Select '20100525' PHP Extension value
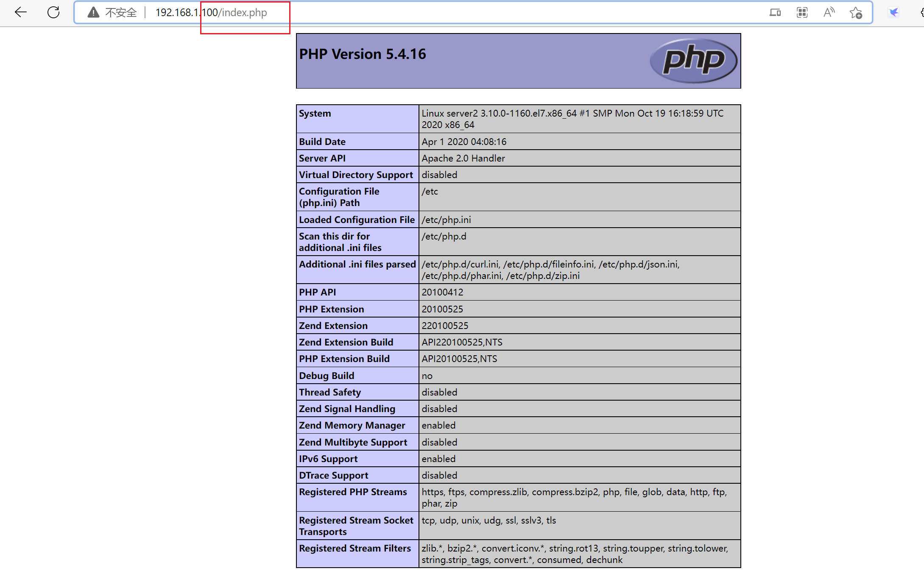 442,309
